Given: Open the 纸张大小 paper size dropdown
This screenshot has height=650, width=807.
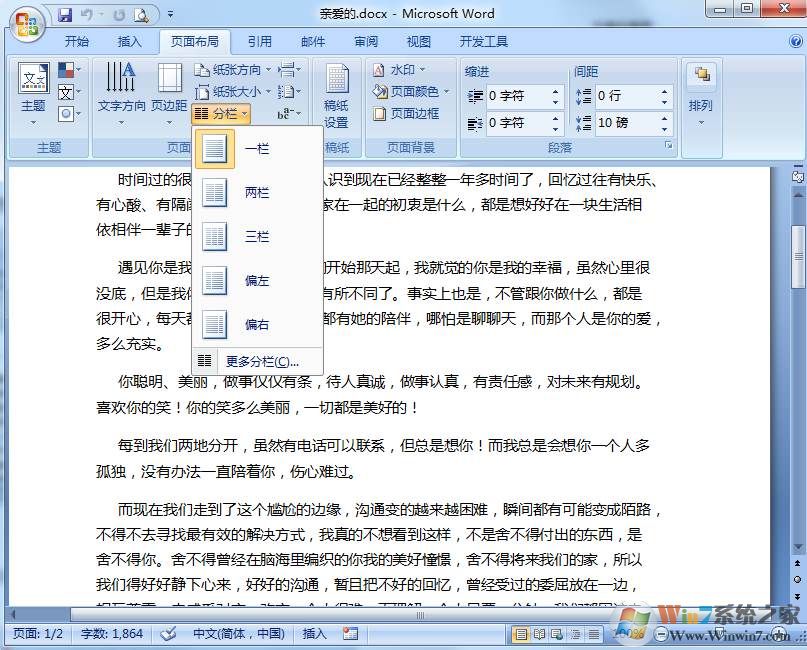Looking at the screenshot, I should point(233,92).
